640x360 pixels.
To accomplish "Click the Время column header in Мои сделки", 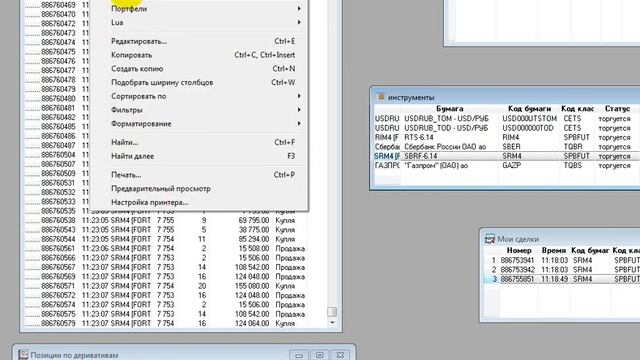I will tap(554, 250).
